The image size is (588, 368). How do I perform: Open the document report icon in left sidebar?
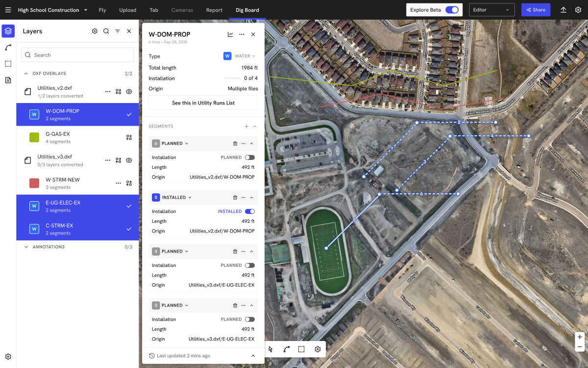click(8, 80)
